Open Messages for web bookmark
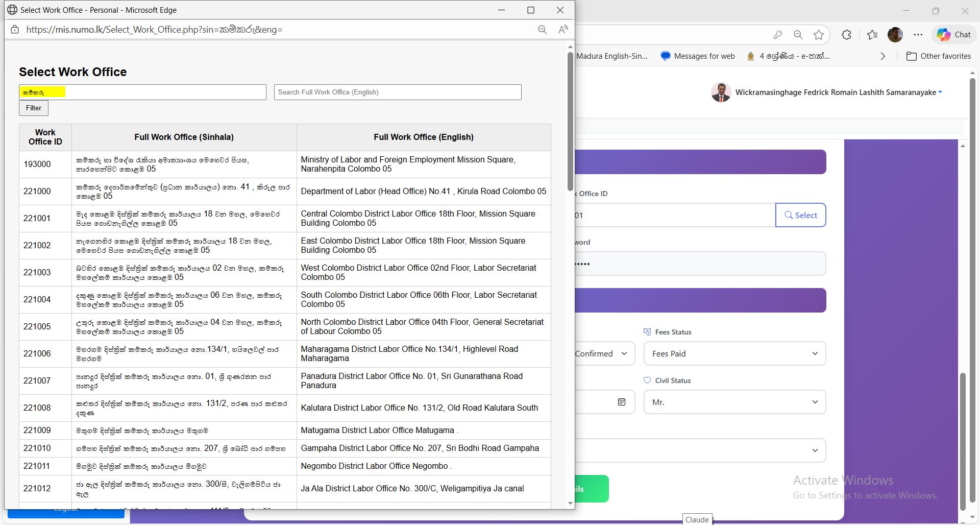The height and width of the screenshot is (525, 980). tap(697, 56)
